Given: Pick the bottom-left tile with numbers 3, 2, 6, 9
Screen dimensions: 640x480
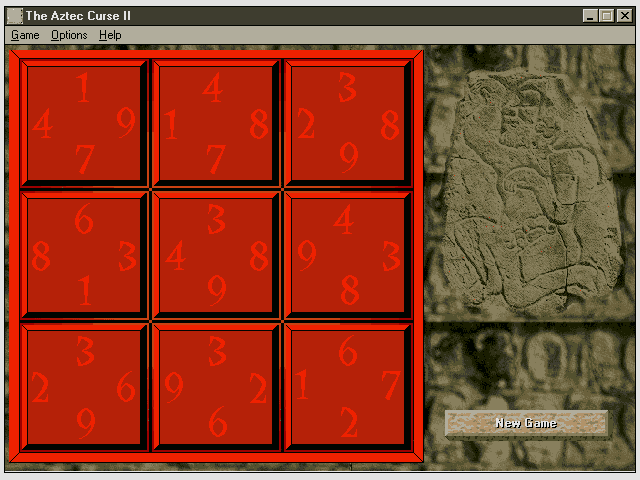Looking at the screenshot, I should (x=84, y=387).
